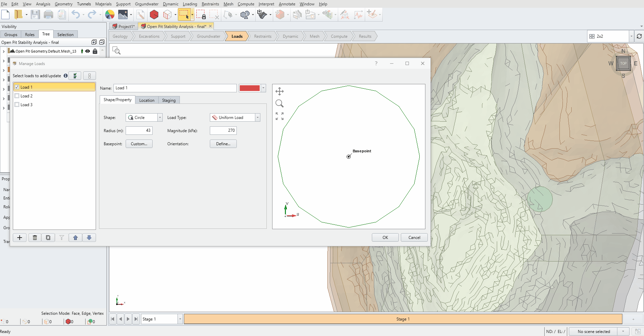Jump to first stage playback button
Viewport: 644px width, 336px height.
[113, 319]
